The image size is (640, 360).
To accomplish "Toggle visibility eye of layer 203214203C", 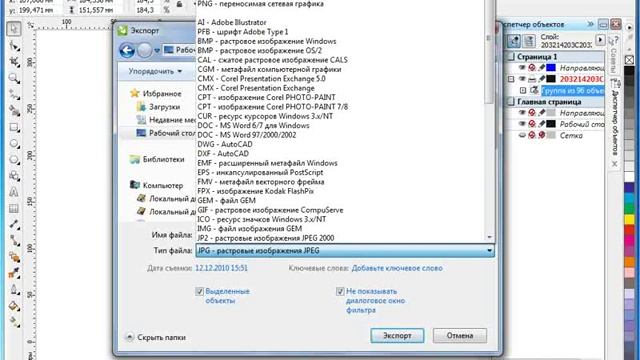I will tap(522, 79).
